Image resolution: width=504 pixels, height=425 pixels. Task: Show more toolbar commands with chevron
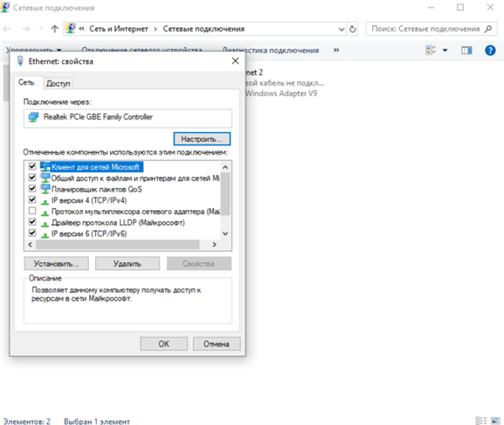(x=336, y=50)
